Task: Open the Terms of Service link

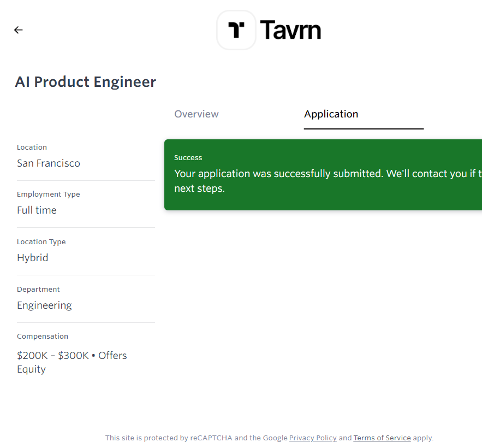Action: 382,438
